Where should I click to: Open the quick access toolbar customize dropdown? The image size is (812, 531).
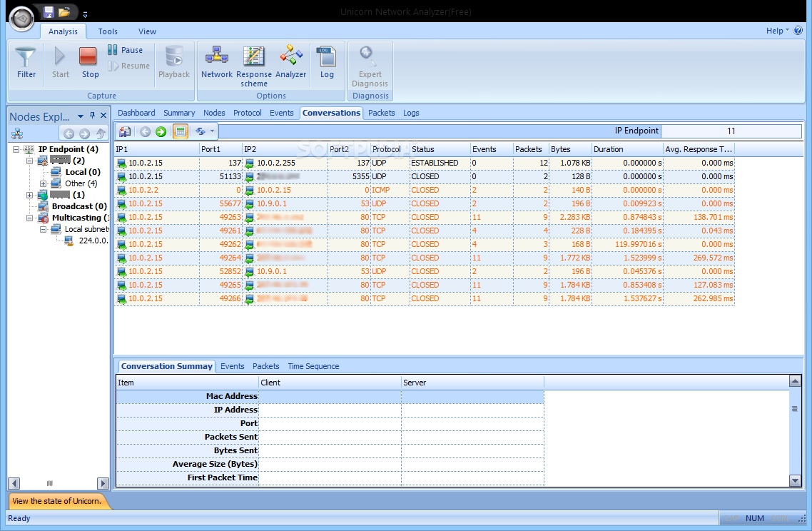pos(86,14)
